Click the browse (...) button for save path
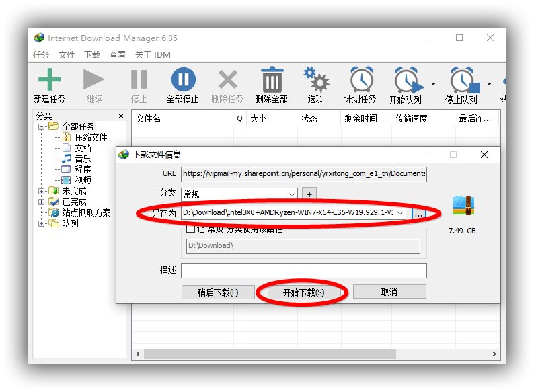The height and width of the screenshot is (392, 534). 418,214
